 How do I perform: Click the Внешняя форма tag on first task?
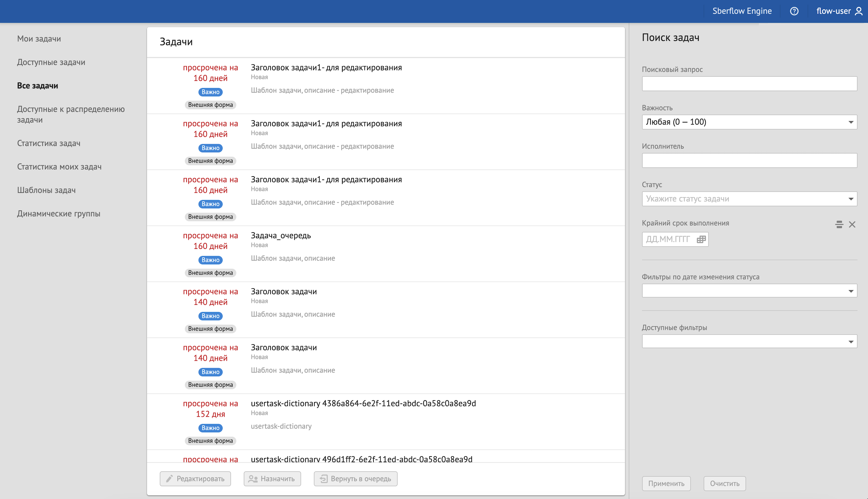click(210, 105)
